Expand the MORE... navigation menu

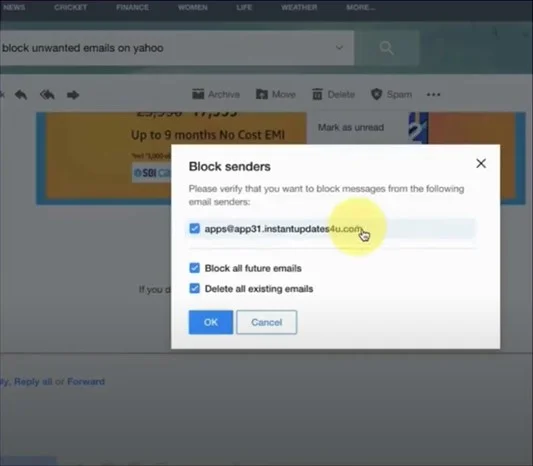pyautogui.click(x=361, y=7)
